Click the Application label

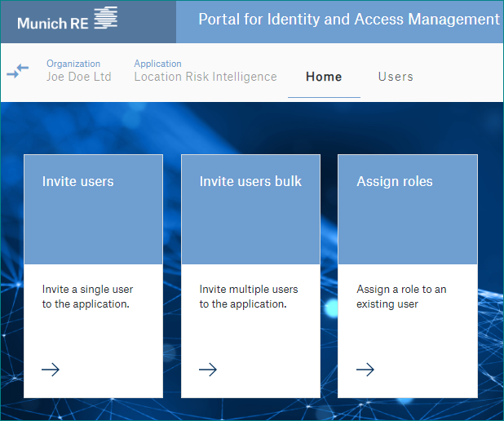(158, 64)
